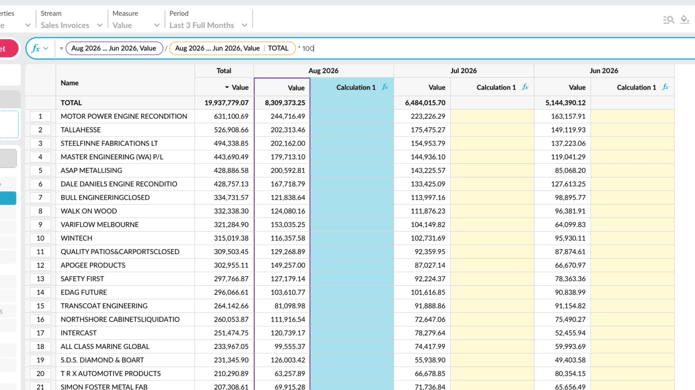Viewport: 695px width, 390px height.
Task: Open the Period Last 3 Full Months dropdown
Action: point(208,25)
